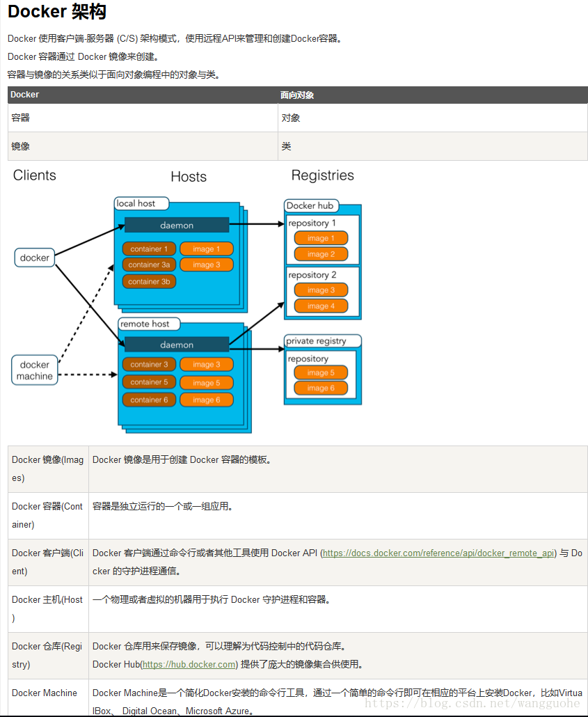Click "Docker 仓库用来保存镜像" description line
The height and width of the screenshot is (717, 588).
219,646
